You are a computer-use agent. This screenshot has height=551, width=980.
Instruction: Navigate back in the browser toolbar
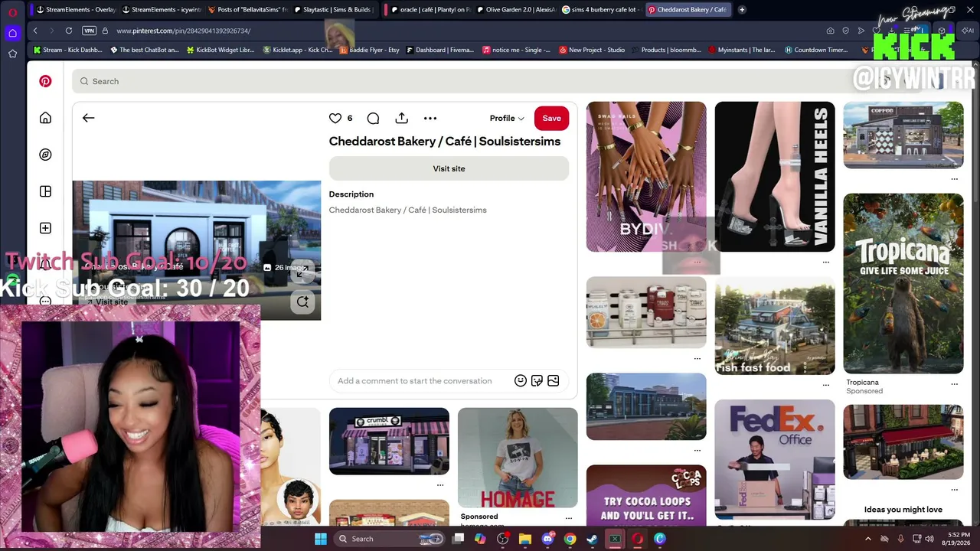pos(35,31)
